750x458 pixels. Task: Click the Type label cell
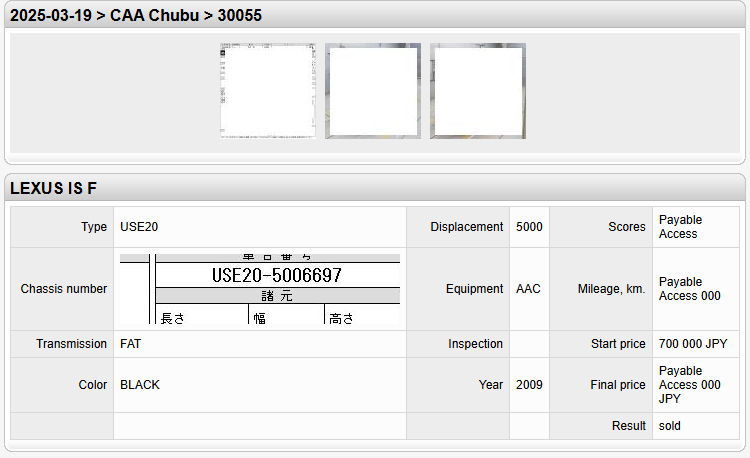pos(62,227)
